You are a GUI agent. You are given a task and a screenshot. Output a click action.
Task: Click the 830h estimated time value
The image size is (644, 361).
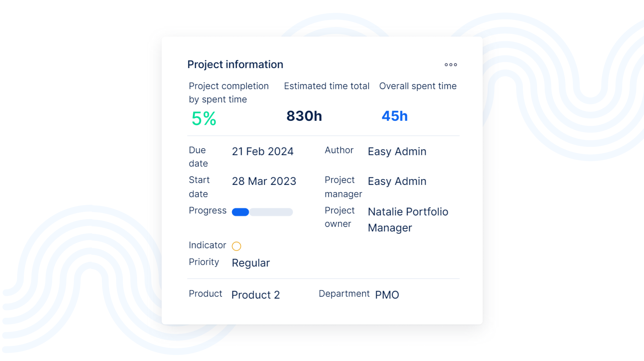(x=304, y=116)
